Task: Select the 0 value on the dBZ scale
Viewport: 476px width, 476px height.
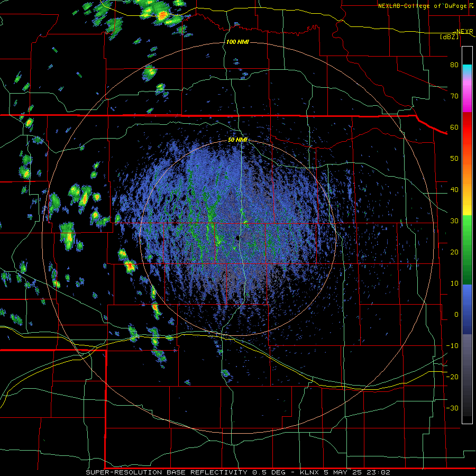Action: [x=456, y=315]
